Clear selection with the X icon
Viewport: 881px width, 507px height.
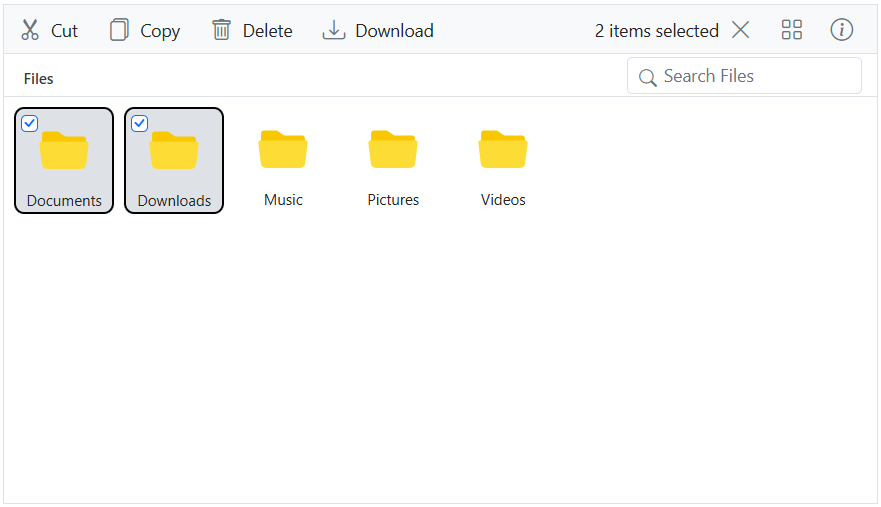(740, 30)
